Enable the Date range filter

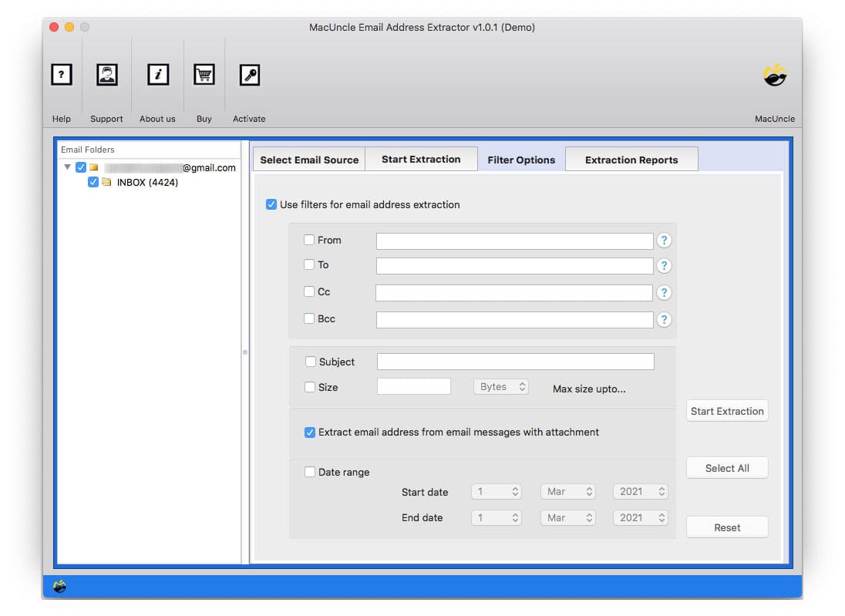(309, 472)
